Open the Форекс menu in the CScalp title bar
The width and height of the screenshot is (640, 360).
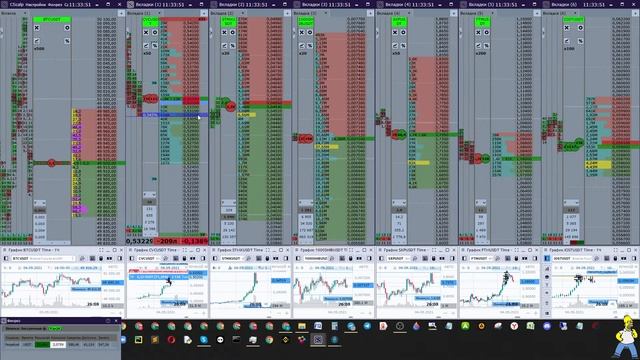click(55, 4)
